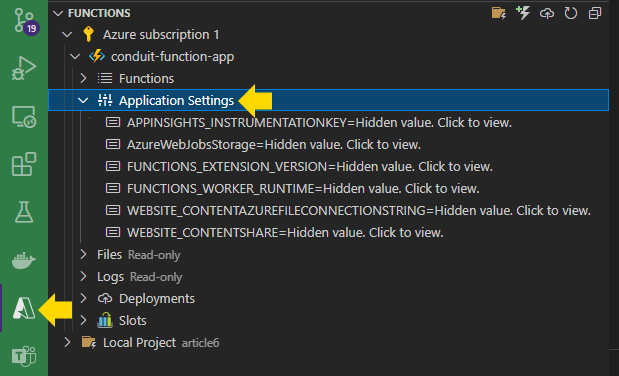Reveal WEBSITE_CONTENTAZUREFILECONNECTIONSTRING hidden value
619x376 pixels.
(358, 211)
